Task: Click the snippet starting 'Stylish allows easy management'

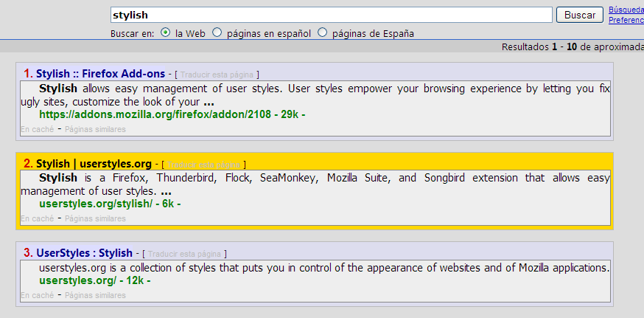Action: pos(315,95)
